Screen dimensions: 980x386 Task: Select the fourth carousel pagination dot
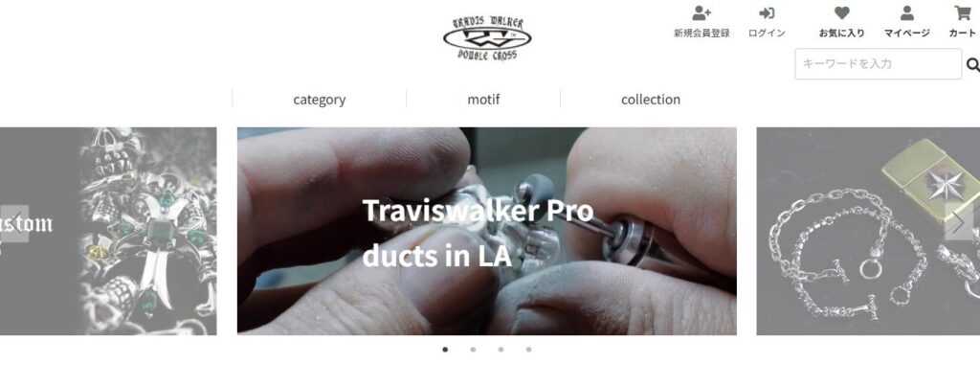point(528,350)
